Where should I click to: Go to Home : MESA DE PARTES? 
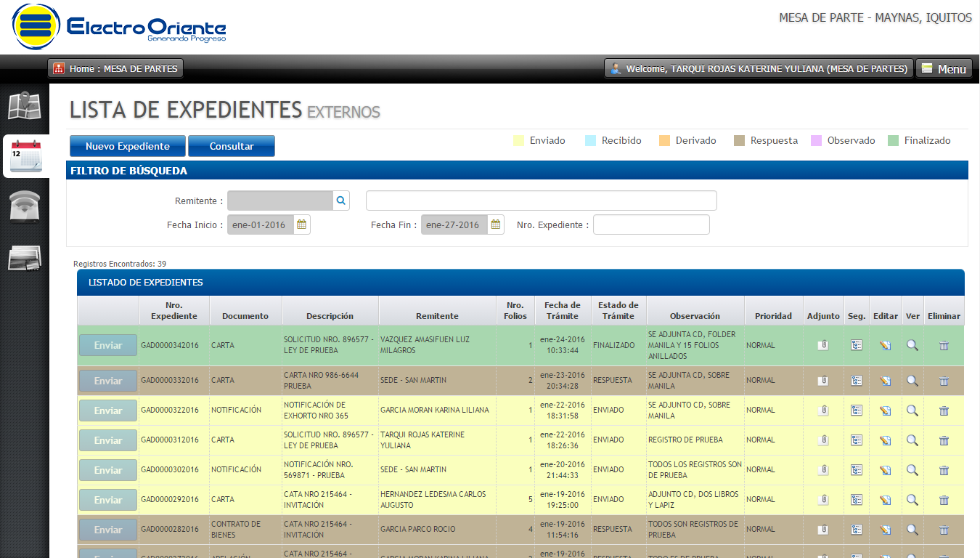click(115, 69)
